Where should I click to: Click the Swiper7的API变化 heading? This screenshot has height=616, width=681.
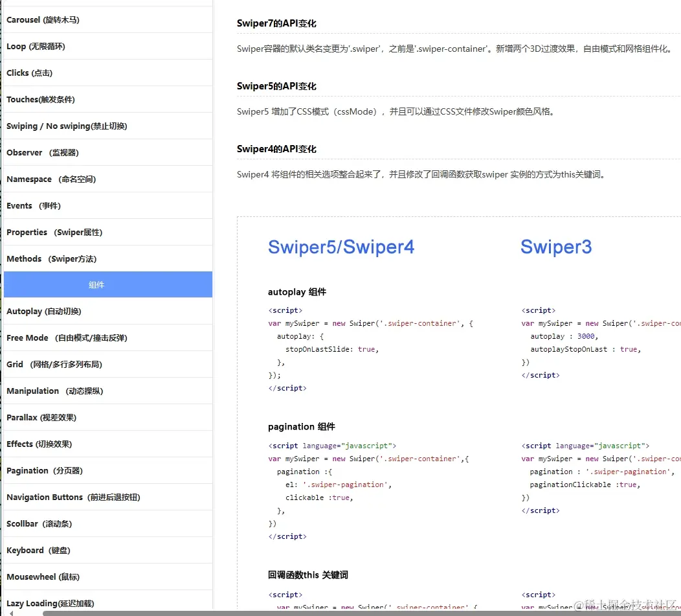[276, 23]
